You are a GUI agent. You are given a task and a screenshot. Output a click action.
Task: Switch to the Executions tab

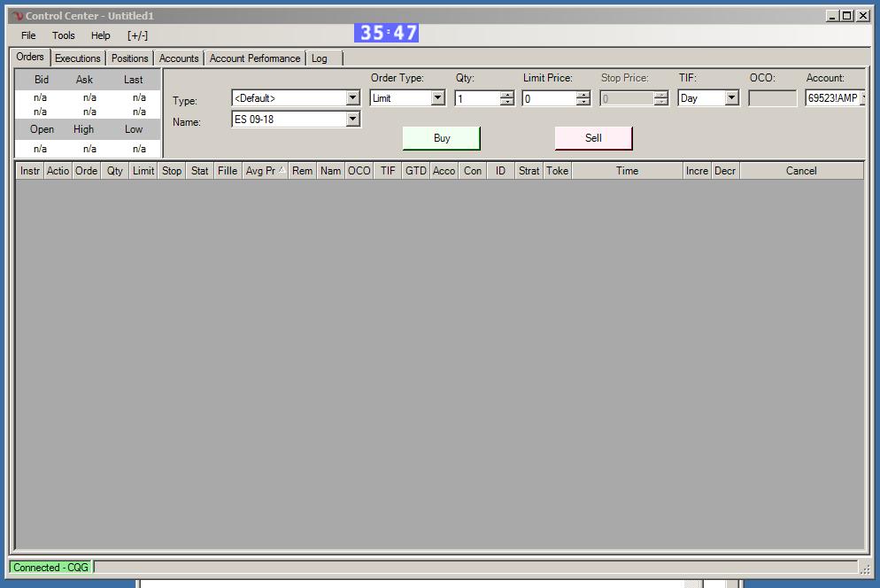pos(77,58)
